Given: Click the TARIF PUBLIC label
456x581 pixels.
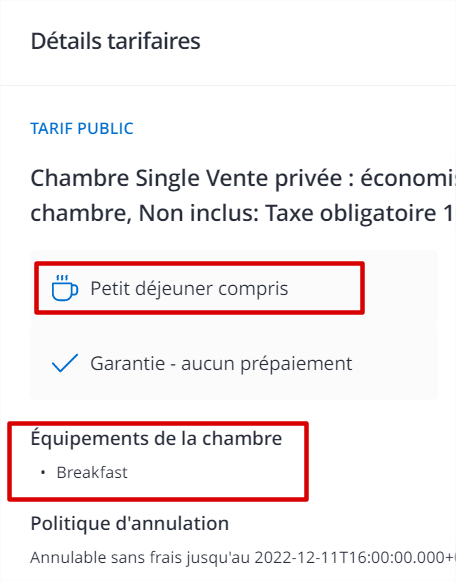Looking at the screenshot, I should [x=82, y=129].
